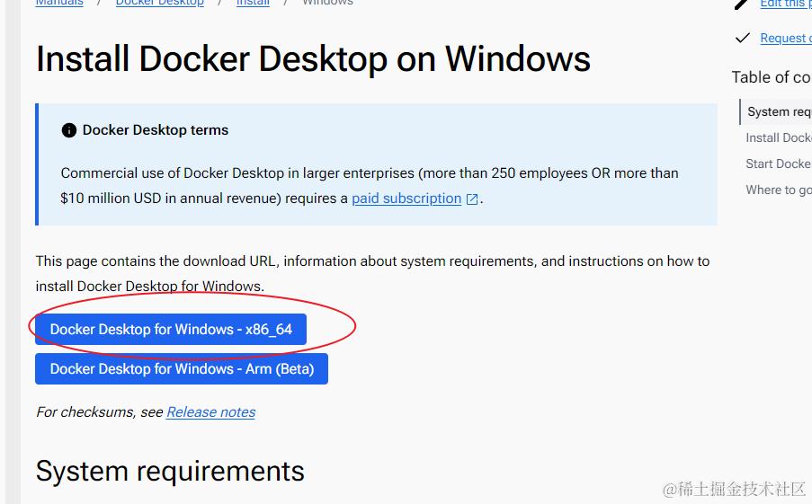This screenshot has width=812, height=504.
Task: Click the info icon beside Docker Desktop terms
Action: point(69,130)
